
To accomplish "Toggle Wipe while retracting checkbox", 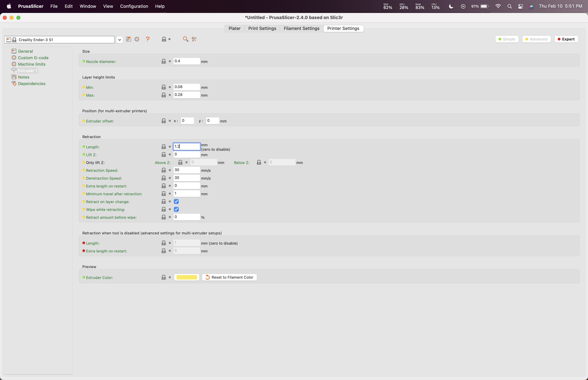I will pyautogui.click(x=176, y=210).
